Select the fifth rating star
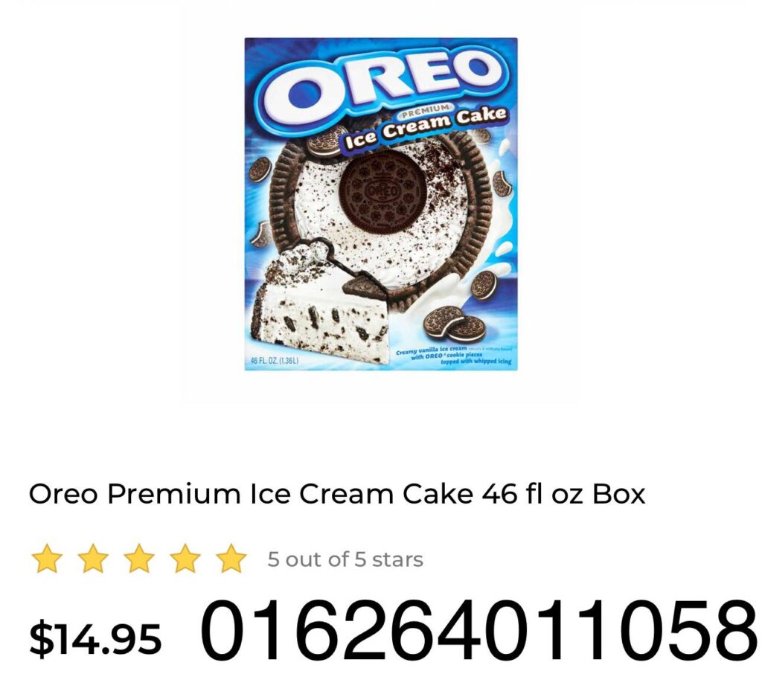Image resolution: width=762 pixels, height=700 pixels. pyautogui.click(x=231, y=559)
